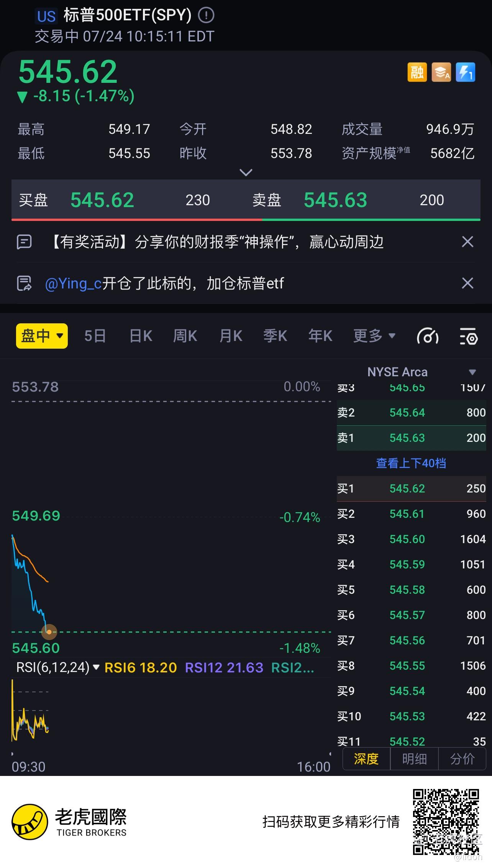
Task: Open the 更多 chart period dropdown
Action: (374, 336)
